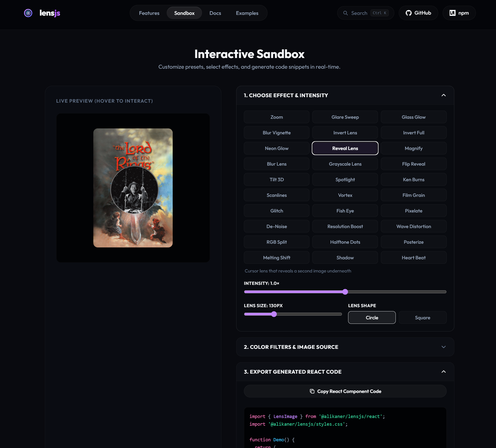Click the copy icon beside Copy React Component Code

coord(312,391)
